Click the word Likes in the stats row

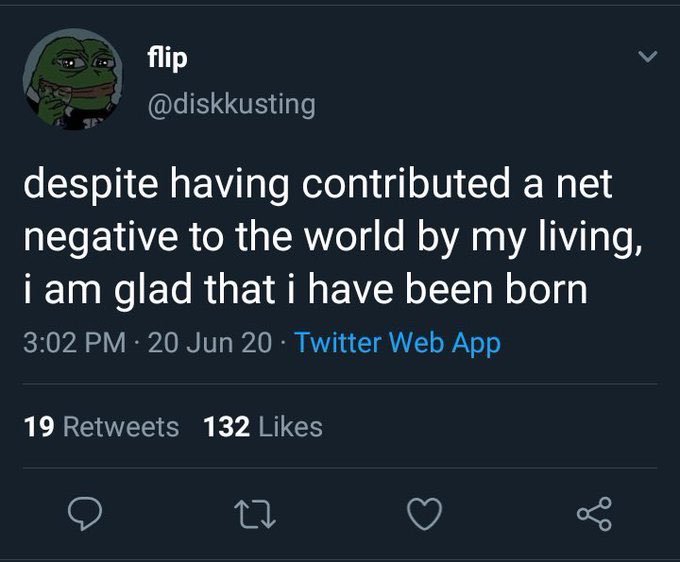click(x=291, y=427)
